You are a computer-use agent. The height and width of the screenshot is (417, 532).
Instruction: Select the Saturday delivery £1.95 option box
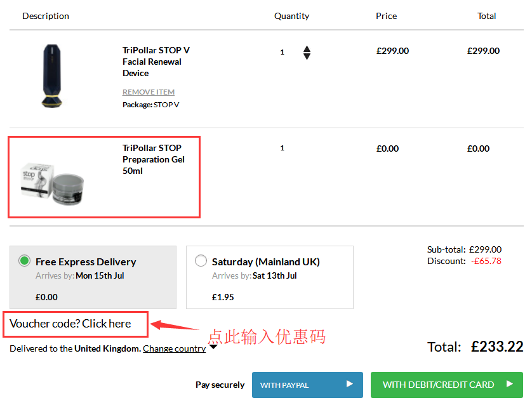(x=270, y=277)
